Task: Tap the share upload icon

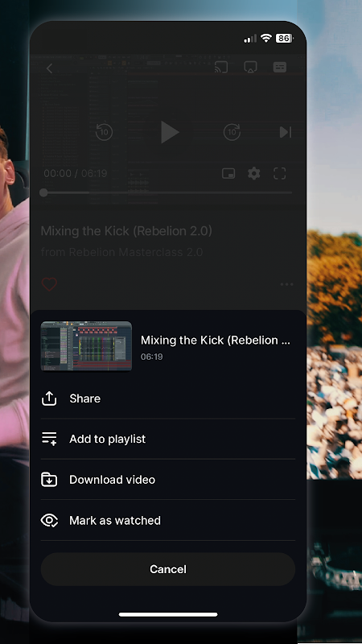Action: 49,398
